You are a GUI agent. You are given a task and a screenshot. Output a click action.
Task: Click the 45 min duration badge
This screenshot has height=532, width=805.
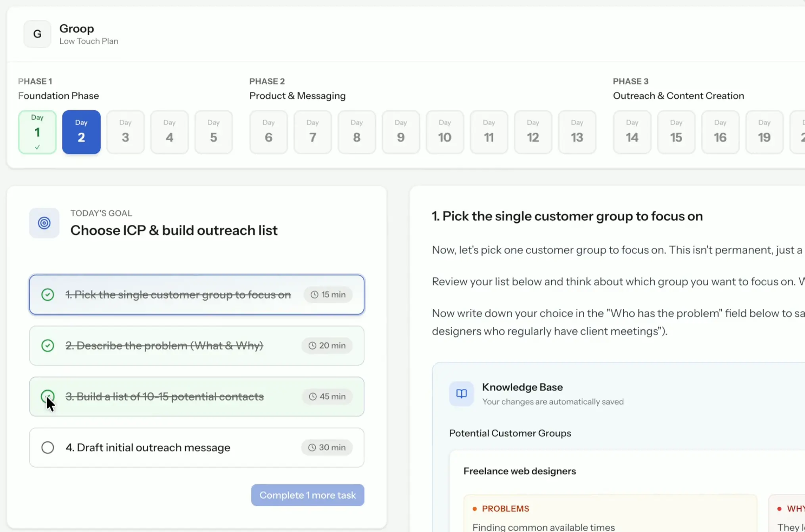327,396
